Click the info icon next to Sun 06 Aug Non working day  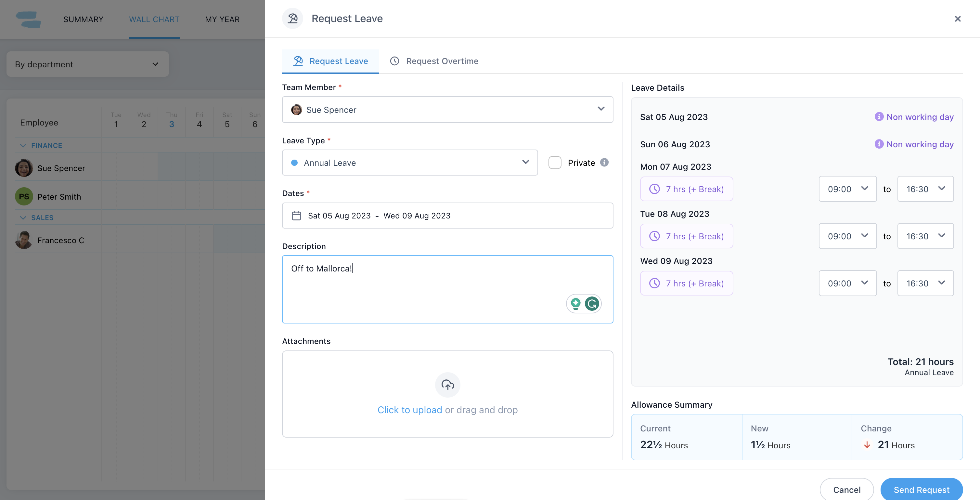click(x=879, y=144)
